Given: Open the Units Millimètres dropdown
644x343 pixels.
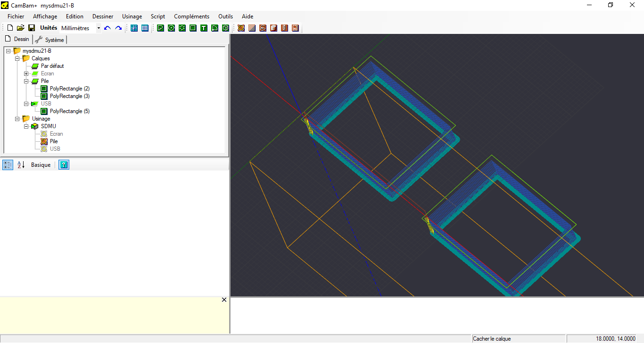Looking at the screenshot, I should (99, 28).
